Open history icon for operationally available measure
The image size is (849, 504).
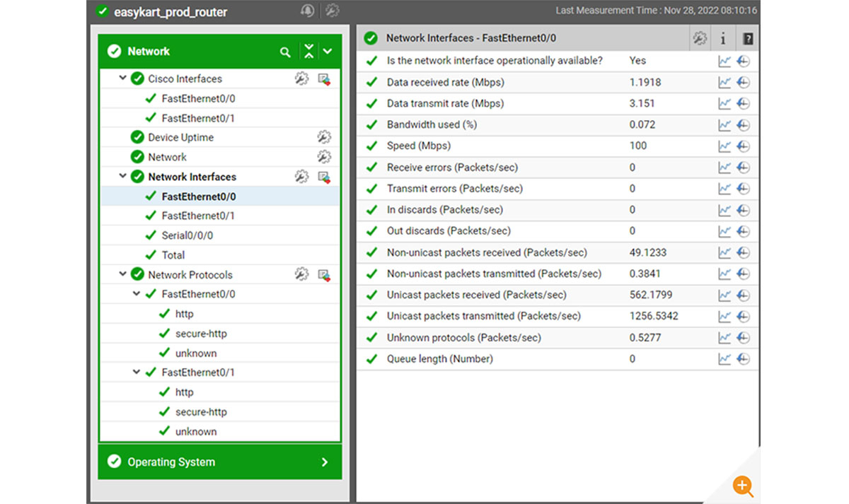(743, 61)
